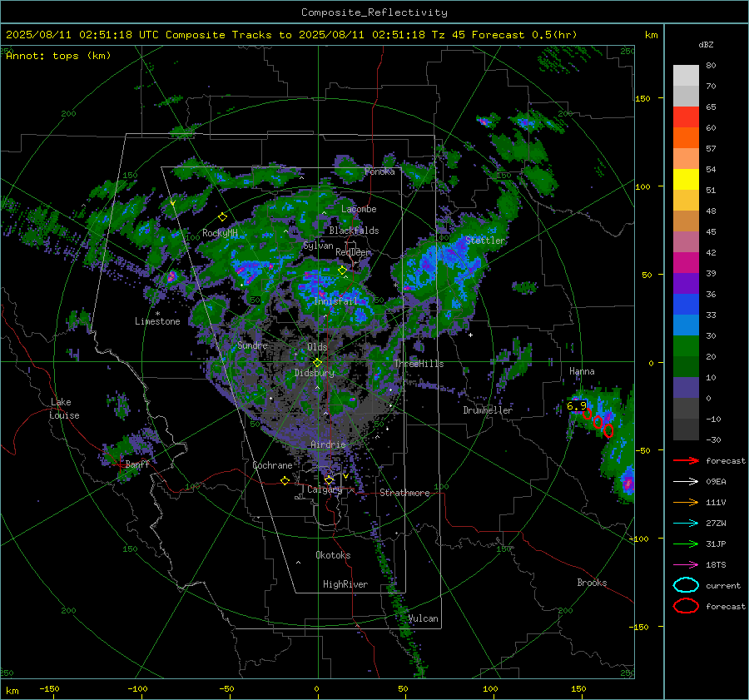Click the Annot: tops (km) label
Screen dimensions: 749x700
tap(58, 56)
